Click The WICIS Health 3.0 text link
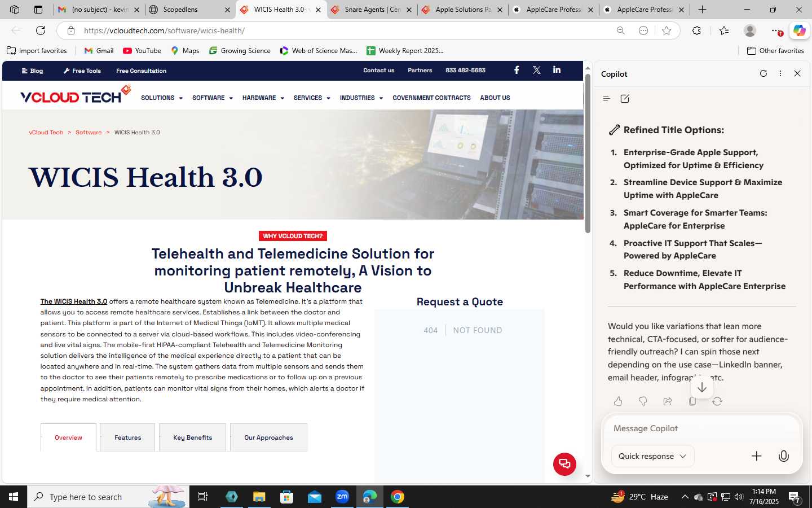 click(74, 301)
